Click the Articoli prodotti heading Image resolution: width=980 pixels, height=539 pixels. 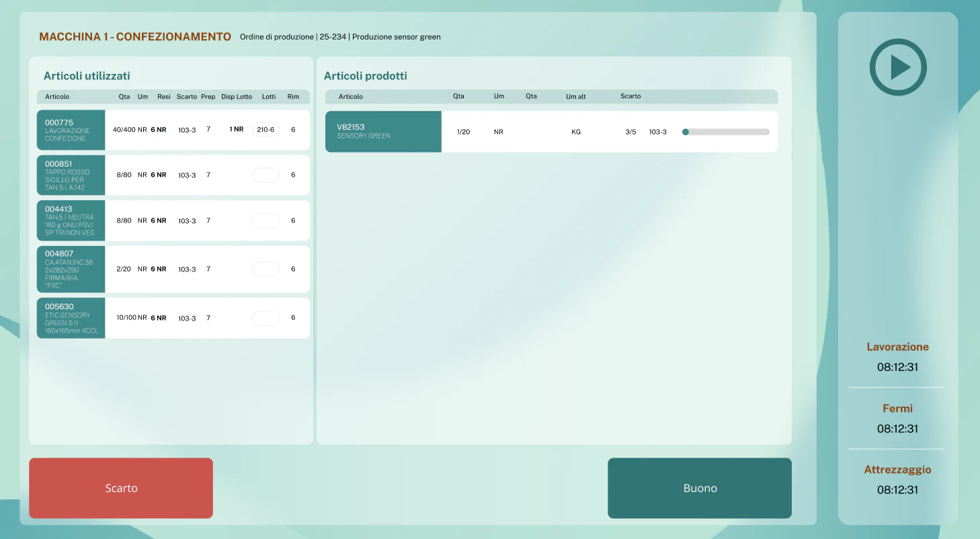tap(366, 76)
